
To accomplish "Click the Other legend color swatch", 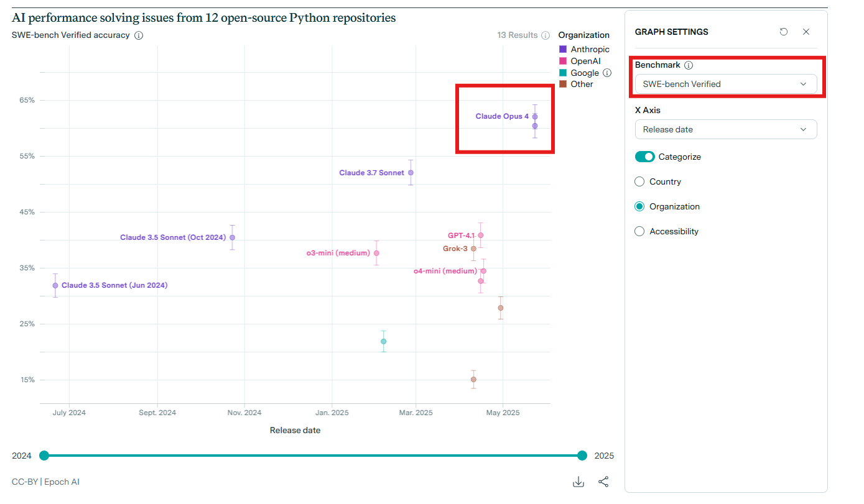I will click(x=563, y=84).
